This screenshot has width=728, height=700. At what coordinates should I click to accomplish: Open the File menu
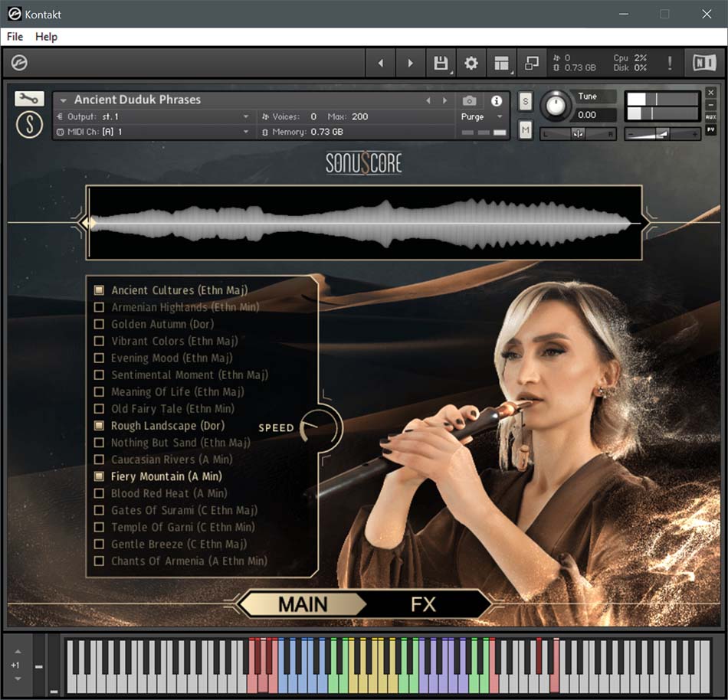(x=15, y=37)
